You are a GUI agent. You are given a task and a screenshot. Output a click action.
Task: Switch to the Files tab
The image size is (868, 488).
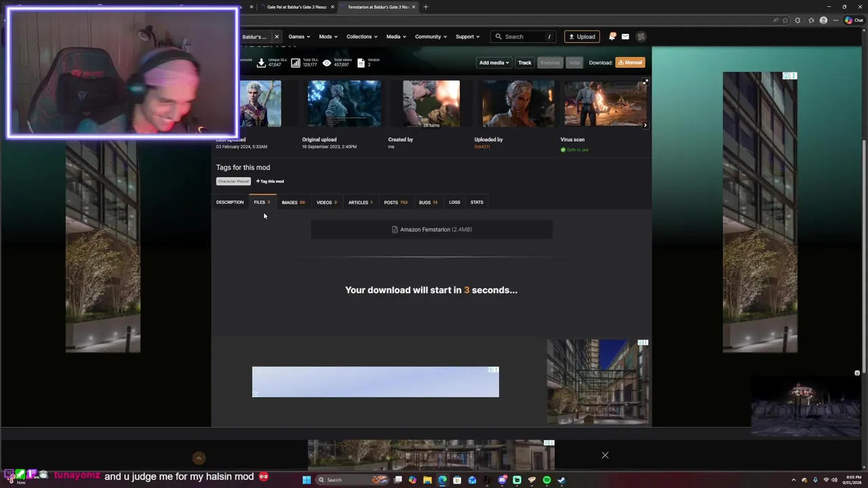262,202
